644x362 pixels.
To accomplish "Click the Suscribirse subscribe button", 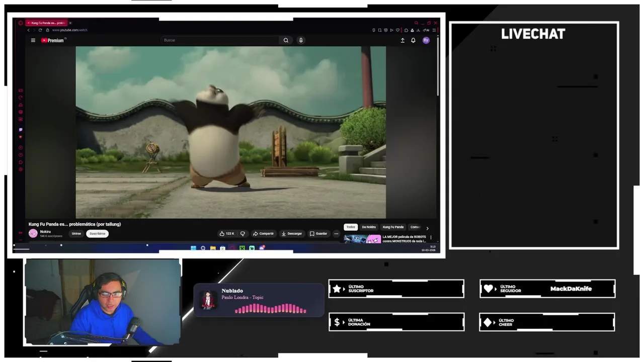I will click(x=98, y=234).
